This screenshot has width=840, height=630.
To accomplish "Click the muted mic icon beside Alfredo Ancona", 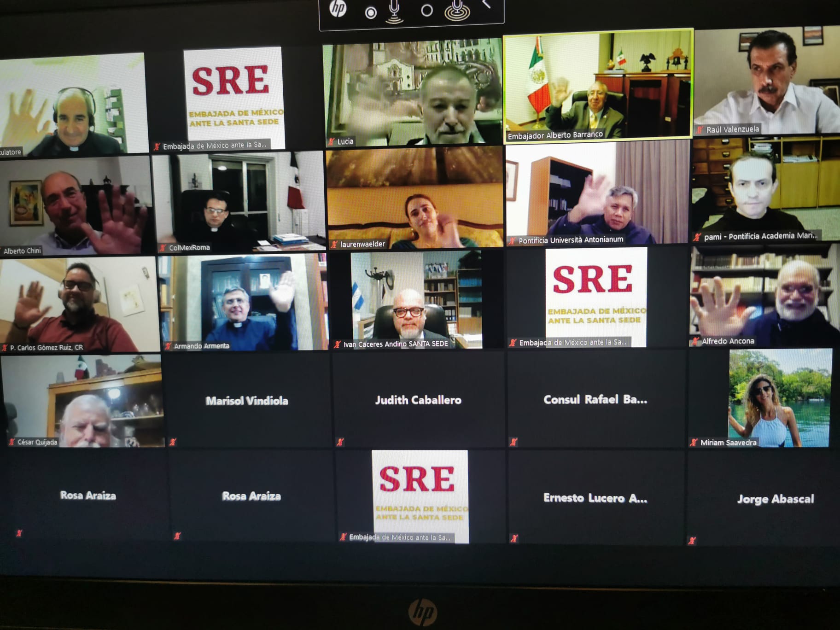I will 695,341.
